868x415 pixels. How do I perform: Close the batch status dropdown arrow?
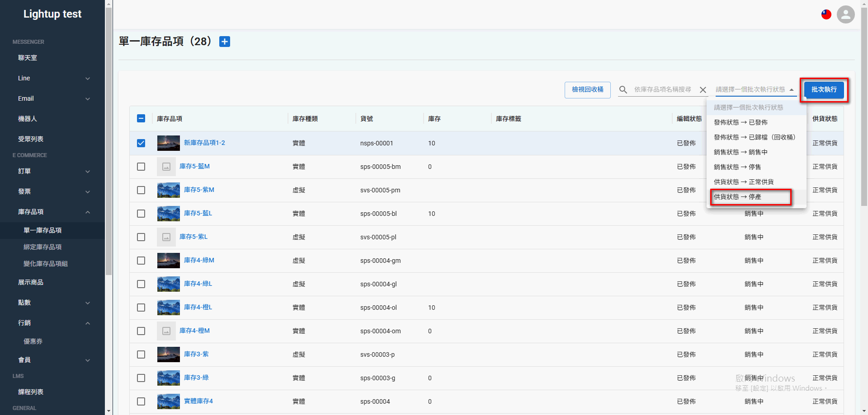[x=792, y=90]
